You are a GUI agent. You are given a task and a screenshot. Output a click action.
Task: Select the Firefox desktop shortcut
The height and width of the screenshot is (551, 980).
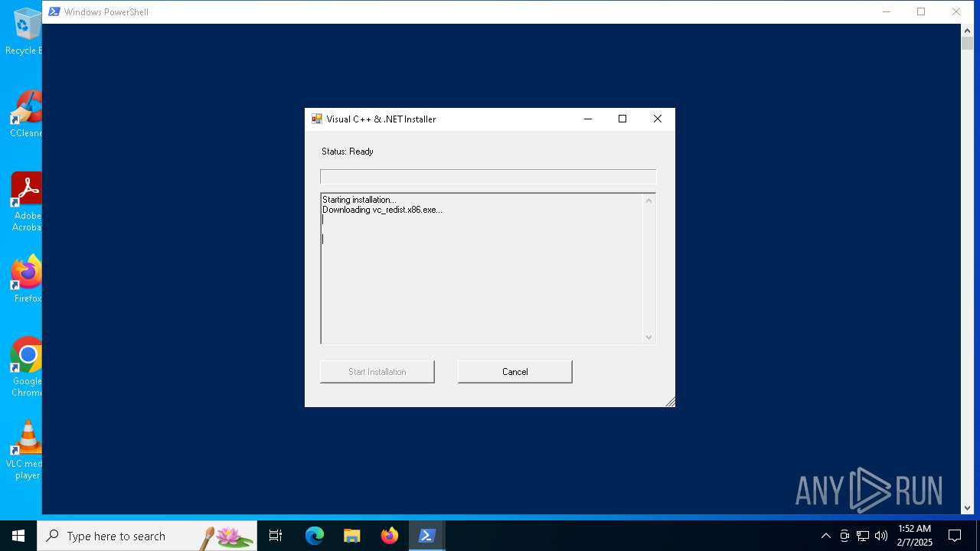[27, 279]
